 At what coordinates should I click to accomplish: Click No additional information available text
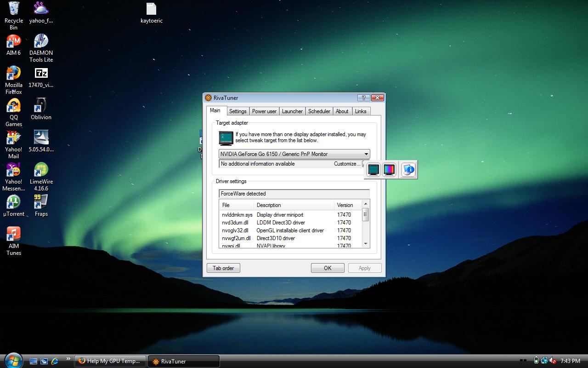258,164
